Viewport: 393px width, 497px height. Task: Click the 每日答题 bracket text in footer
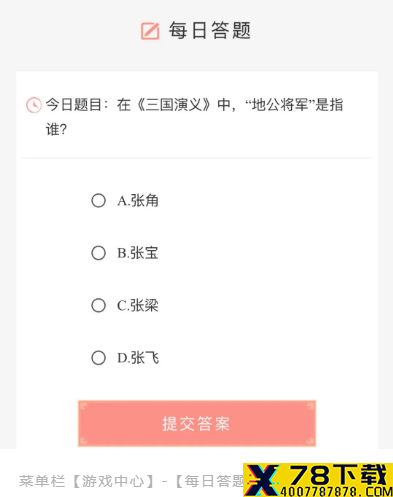(x=211, y=481)
